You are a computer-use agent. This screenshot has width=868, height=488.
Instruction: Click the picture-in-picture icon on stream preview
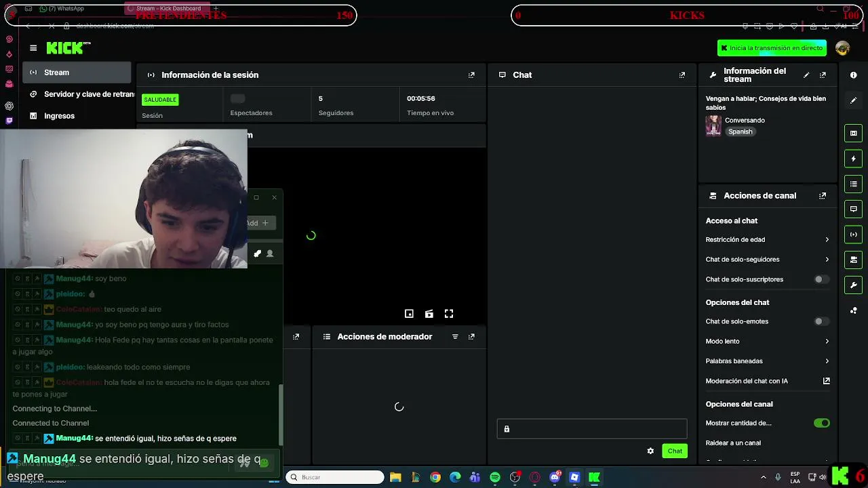[x=409, y=314]
